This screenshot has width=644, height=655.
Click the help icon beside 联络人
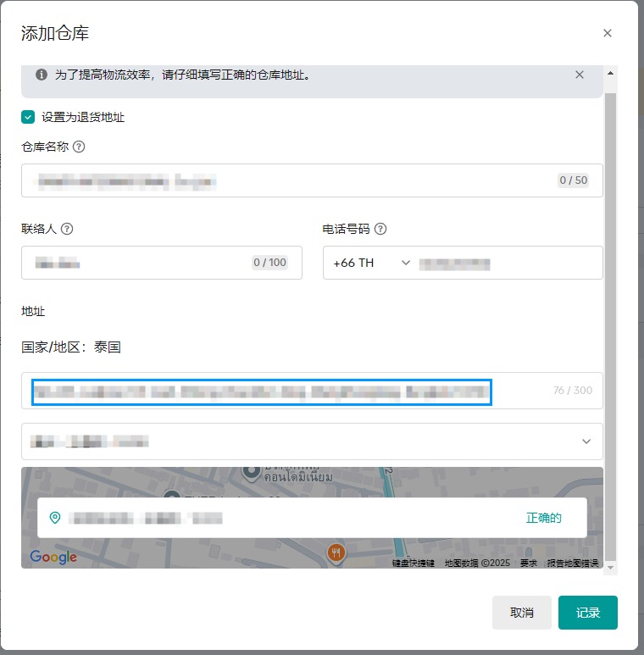(67, 229)
